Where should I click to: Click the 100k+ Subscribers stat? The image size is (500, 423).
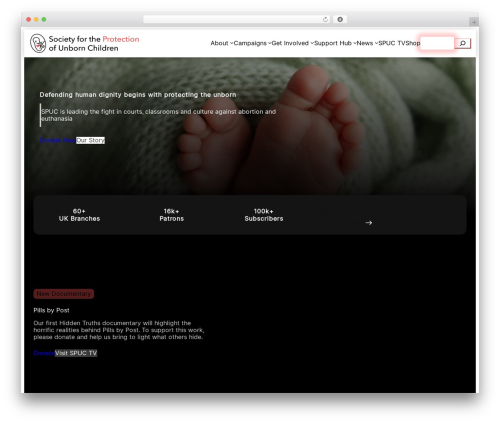coord(264,215)
